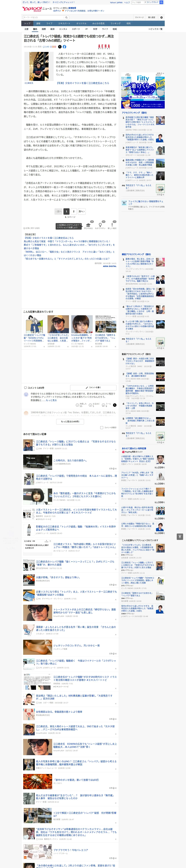Click the 'コメントを書く' button

click(x=93, y=388)
